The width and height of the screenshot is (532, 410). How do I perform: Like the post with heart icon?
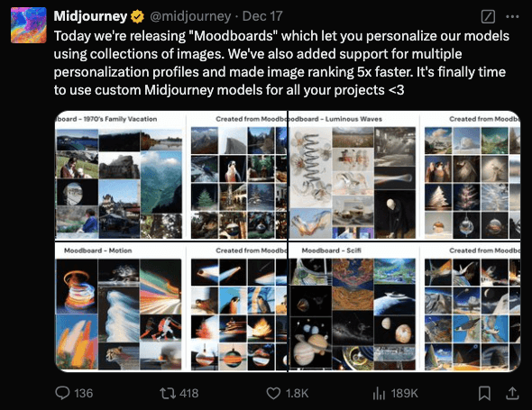pyautogui.click(x=273, y=393)
